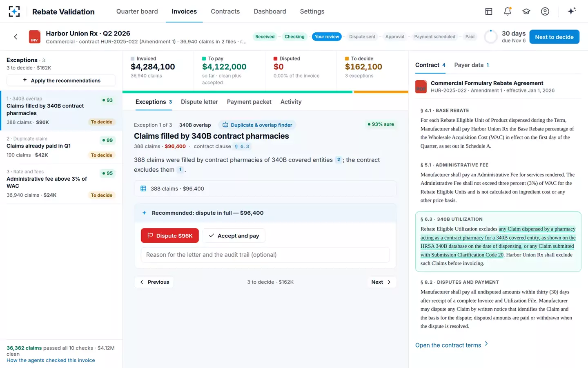588x368 pixels.
Task: Go to the Dashboard tab
Action: 270,11
